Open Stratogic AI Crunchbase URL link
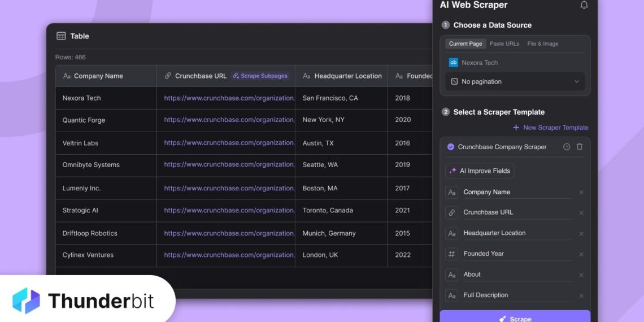Image resolution: width=644 pixels, height=322 pixels. pos(229,210)
